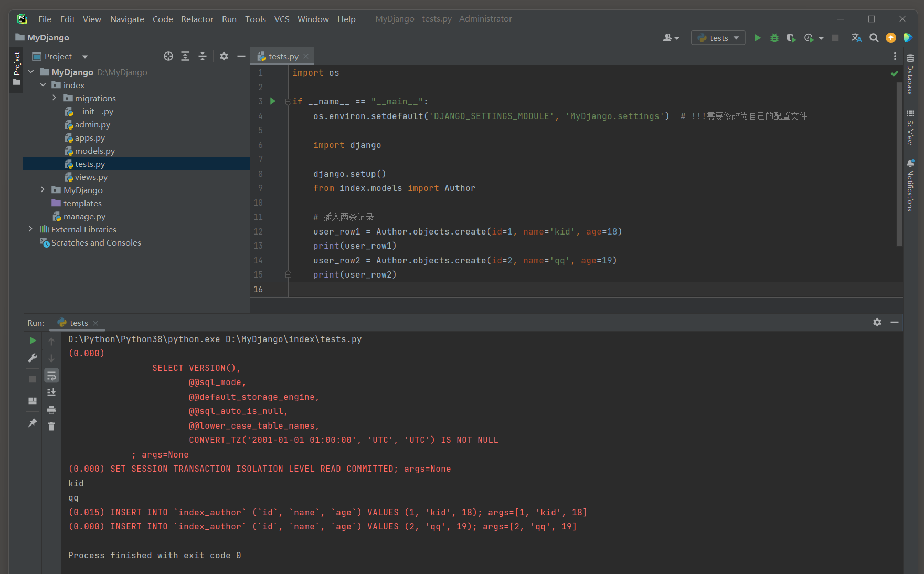This screenshot has height=574, width=924.
Task: Expand External Libraries node
Action: pyautogui.click(x=30, y=229)
